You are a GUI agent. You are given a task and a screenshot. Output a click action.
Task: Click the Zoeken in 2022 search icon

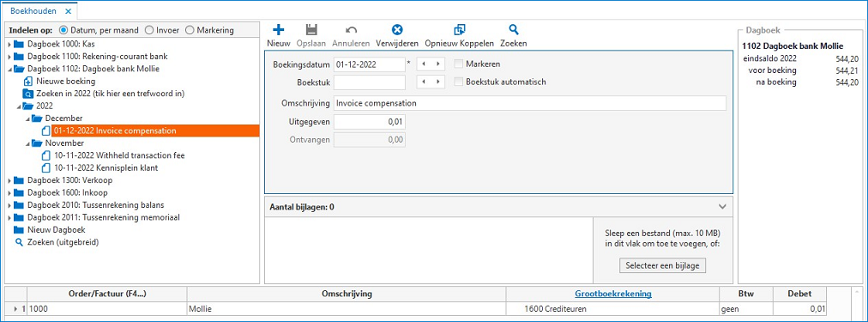coord(28,94)
